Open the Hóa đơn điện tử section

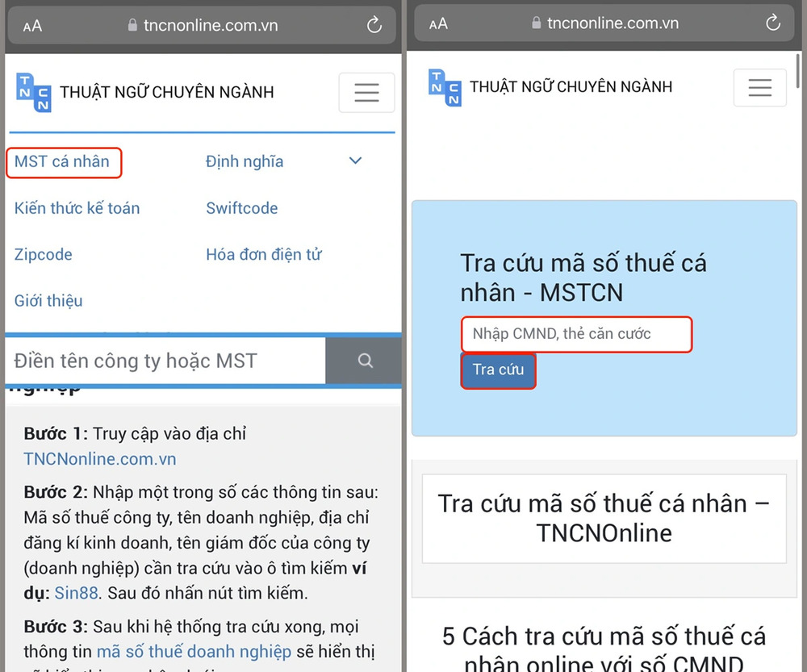pos(263,254)
